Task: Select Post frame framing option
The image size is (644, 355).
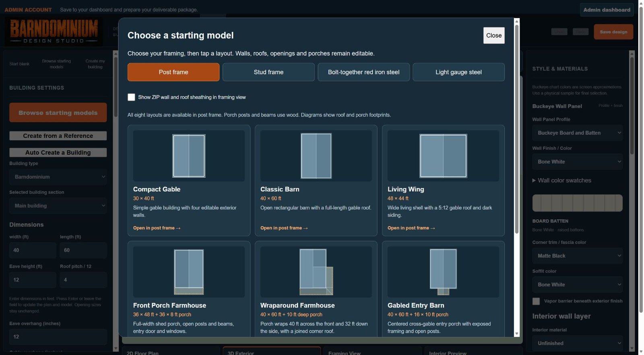Action: point(173,72)
